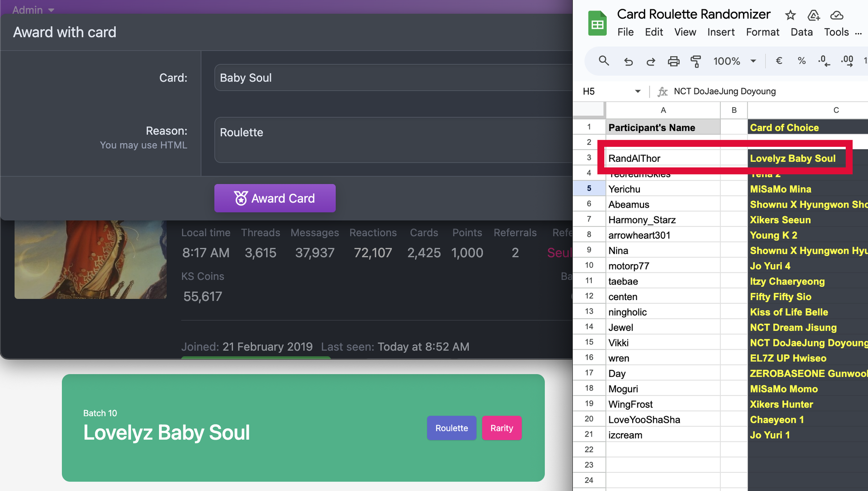The width and height of the screenshot is (868, 491).
Task: Select the MiSaMo Mina cell
Action: pos(808,189)
